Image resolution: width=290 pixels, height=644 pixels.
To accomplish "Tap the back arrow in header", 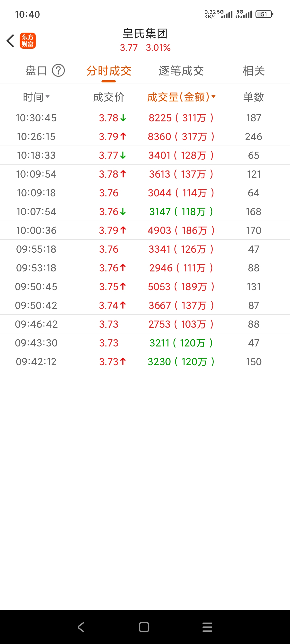I will click(x=10, y=41).
